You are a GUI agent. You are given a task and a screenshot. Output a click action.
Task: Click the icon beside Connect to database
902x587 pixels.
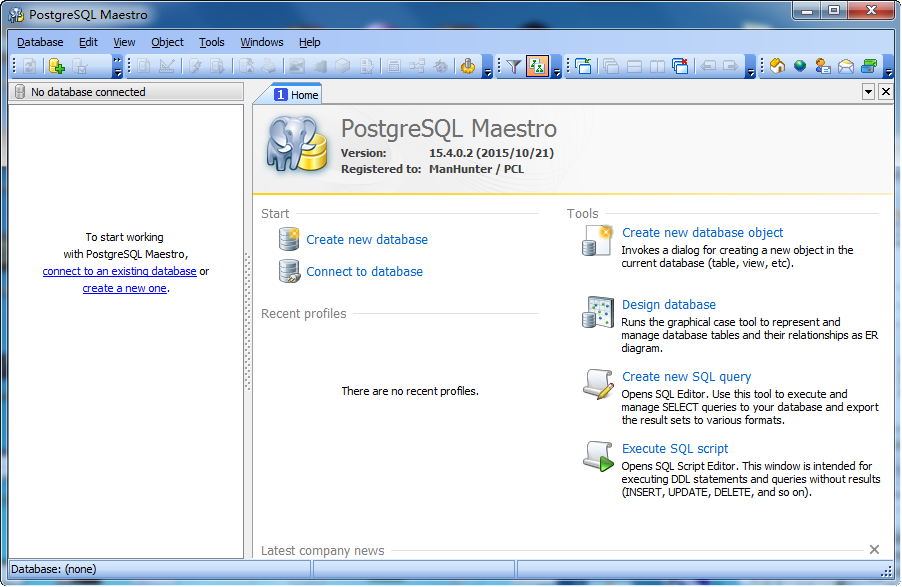[289, 271]
